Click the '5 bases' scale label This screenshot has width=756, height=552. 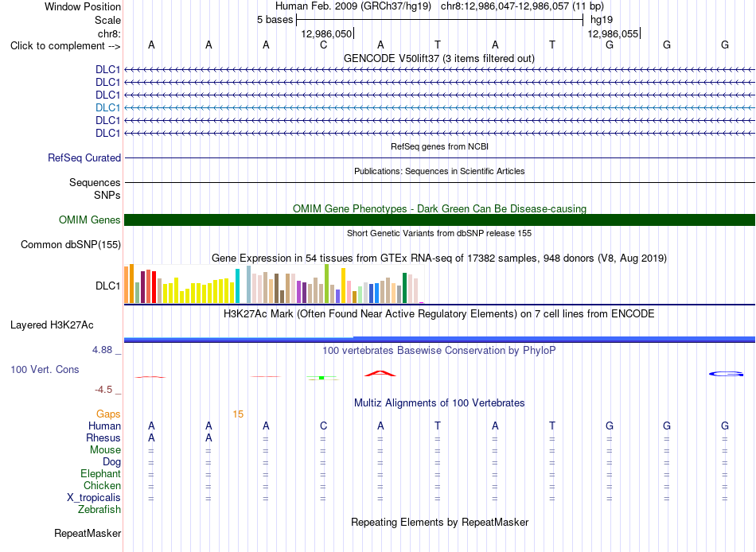coord(275,20)
